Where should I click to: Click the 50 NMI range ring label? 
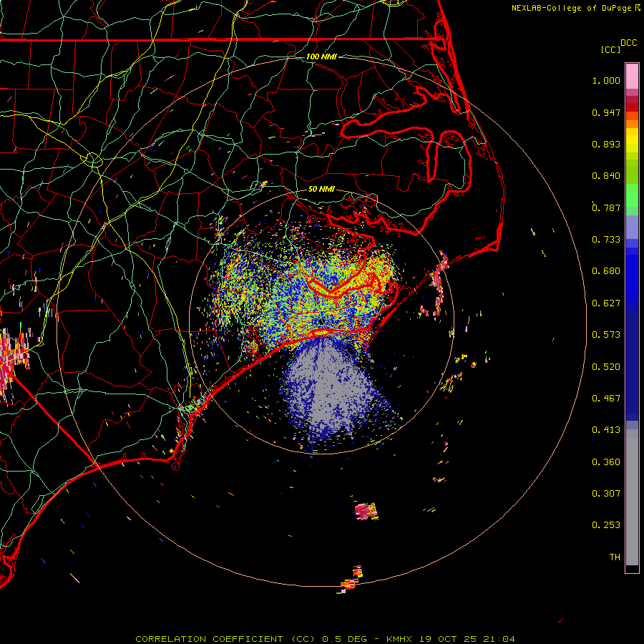point(321,189)
